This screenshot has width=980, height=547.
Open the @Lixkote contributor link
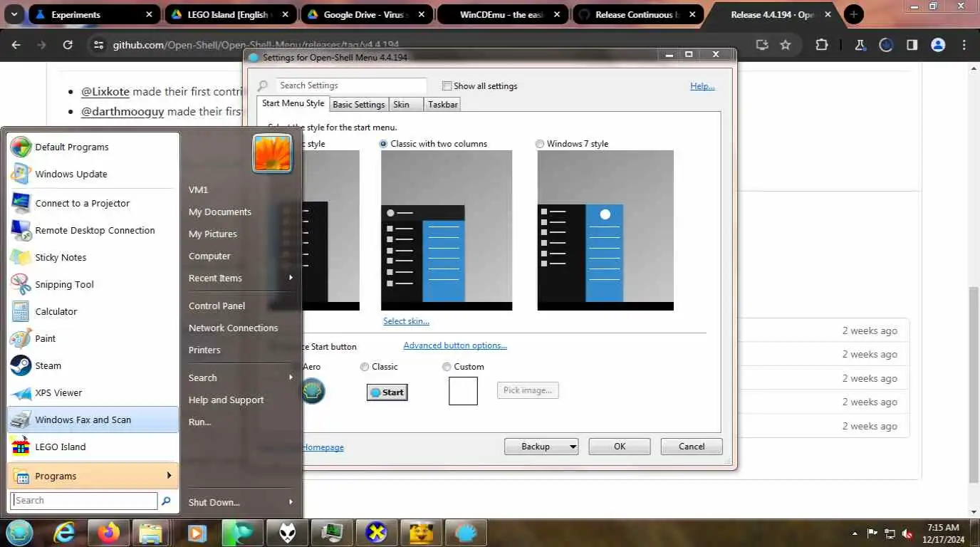pos(105,91)
